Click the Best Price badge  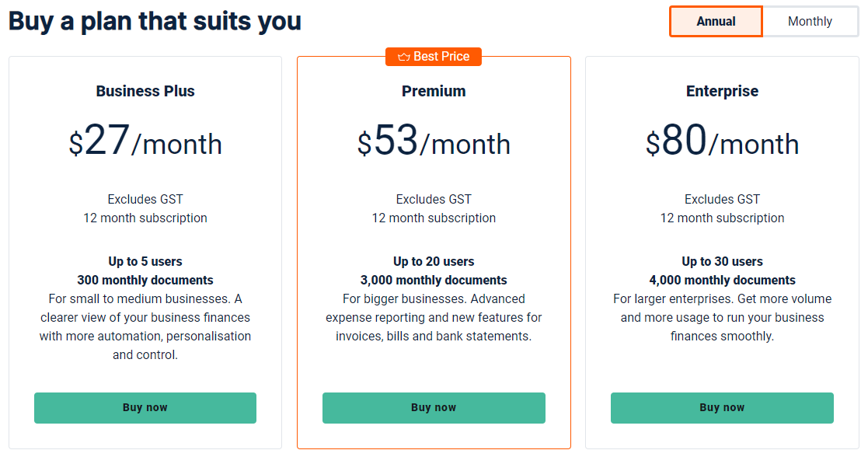coord(434,57)
